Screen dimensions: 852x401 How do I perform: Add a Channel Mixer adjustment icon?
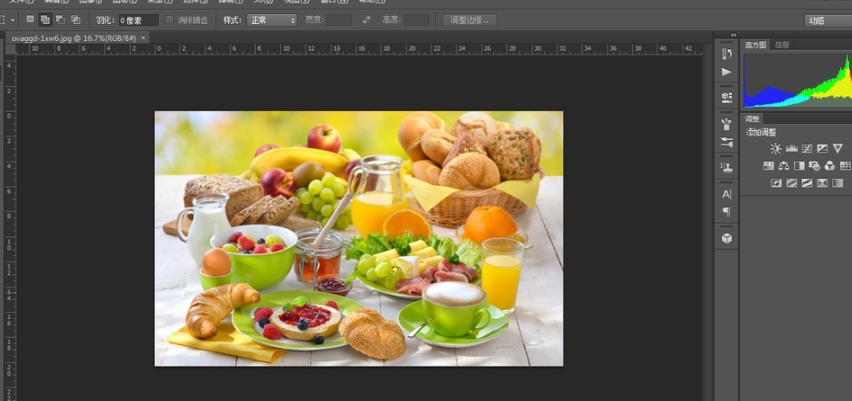(x=829, y=166)
